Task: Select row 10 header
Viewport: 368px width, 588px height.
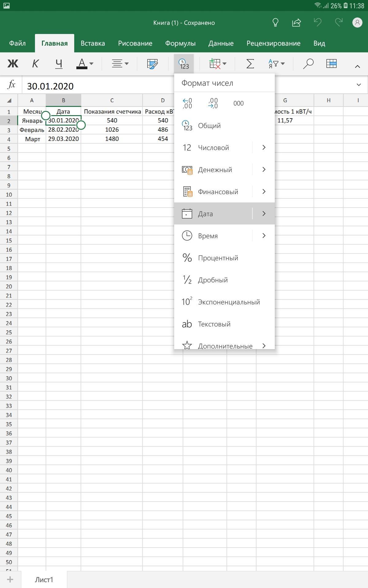Action: click(x=9, y=194)
